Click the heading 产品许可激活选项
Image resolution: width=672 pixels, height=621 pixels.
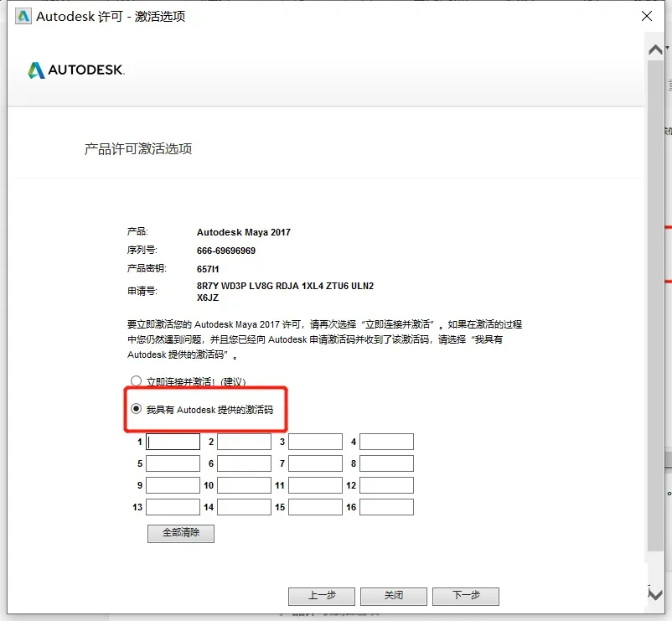138,148
